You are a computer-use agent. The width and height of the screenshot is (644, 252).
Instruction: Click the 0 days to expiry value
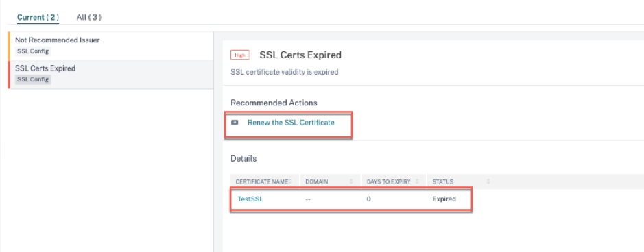[368, 199]
